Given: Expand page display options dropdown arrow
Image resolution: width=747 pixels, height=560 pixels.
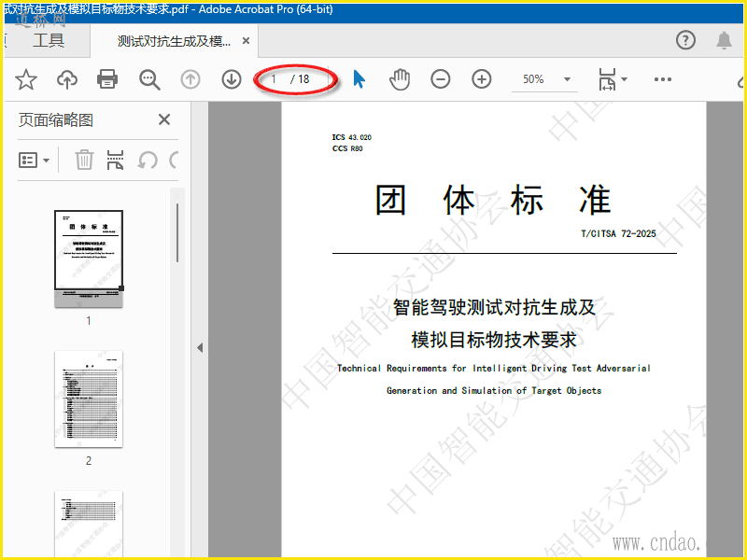Looking at the screenshot, I should click(624, 79).
